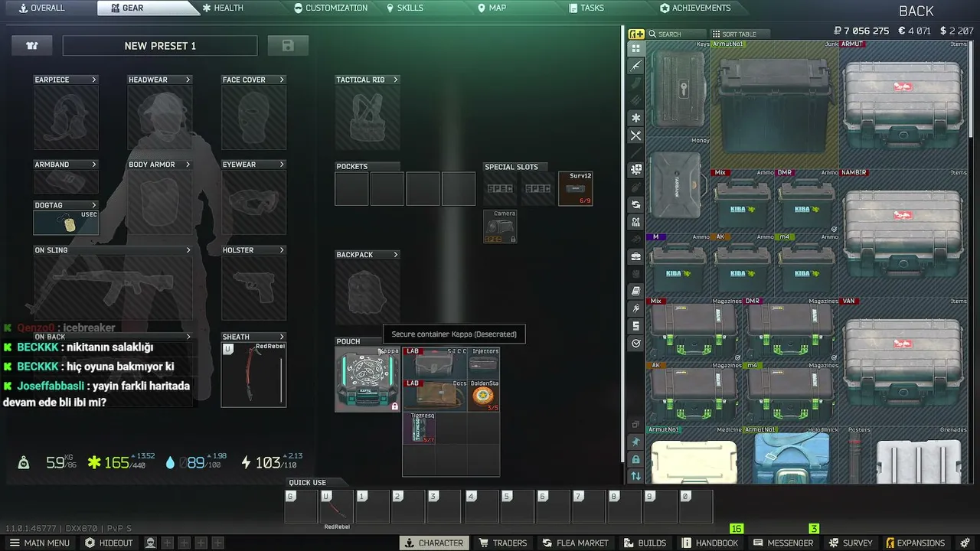Open the CUSTOMIZATION tab

pos(331,8)
